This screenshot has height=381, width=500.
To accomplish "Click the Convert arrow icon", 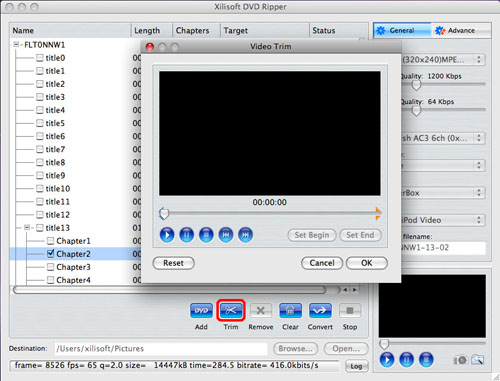I will (x=320, y=310).
